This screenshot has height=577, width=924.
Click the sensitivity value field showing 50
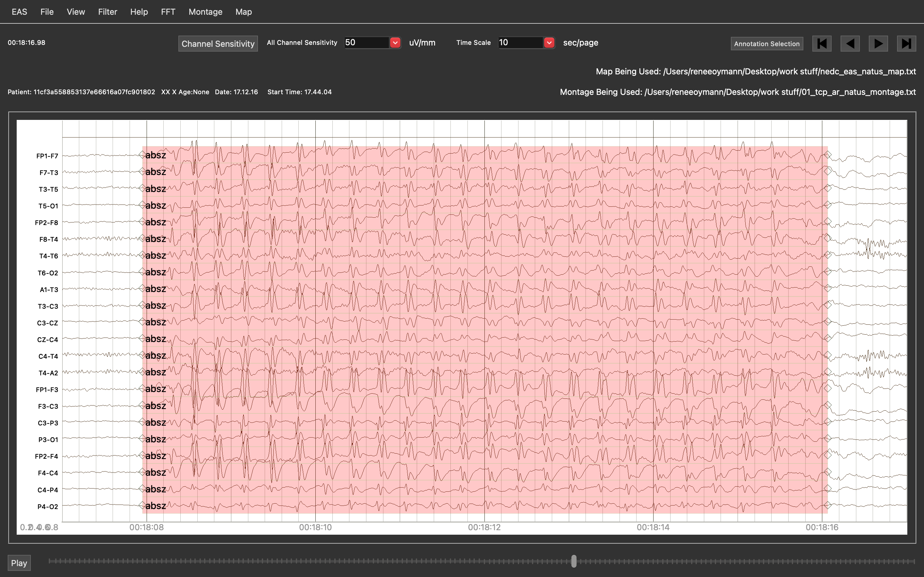[366, 43]
